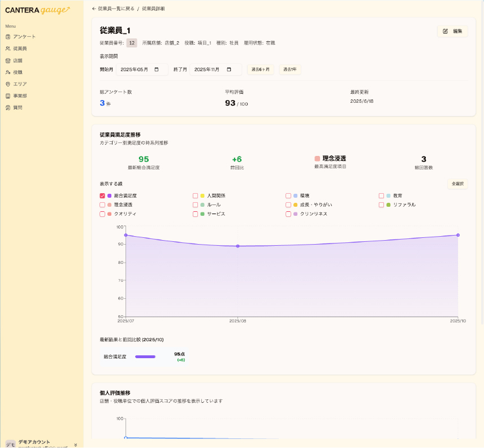Click the アンケート calendar icon in sidebar
The image size is (484, 448).
point(8,37)
